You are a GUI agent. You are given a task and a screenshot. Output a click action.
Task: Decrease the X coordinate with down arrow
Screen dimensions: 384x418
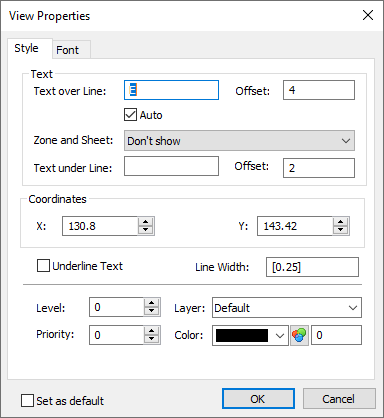(145, 230)
